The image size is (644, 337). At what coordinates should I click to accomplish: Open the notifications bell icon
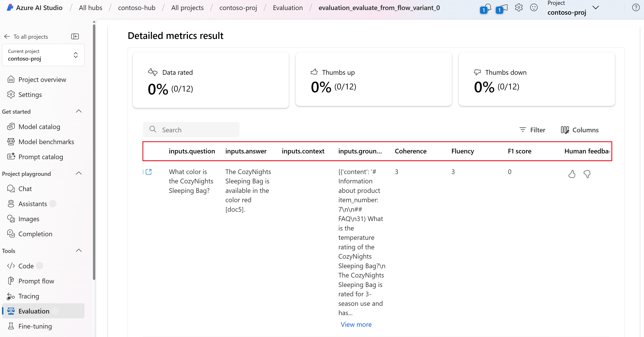point(486,8)
